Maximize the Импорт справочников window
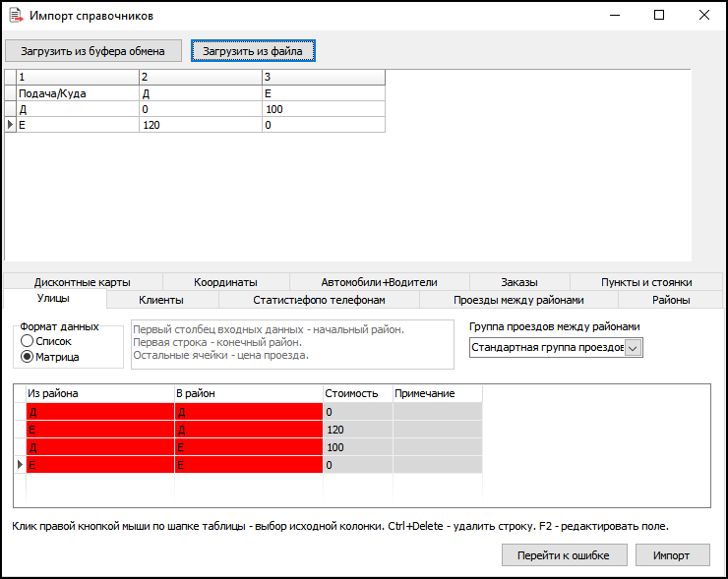The image size is (728, 579). point(658,16)
